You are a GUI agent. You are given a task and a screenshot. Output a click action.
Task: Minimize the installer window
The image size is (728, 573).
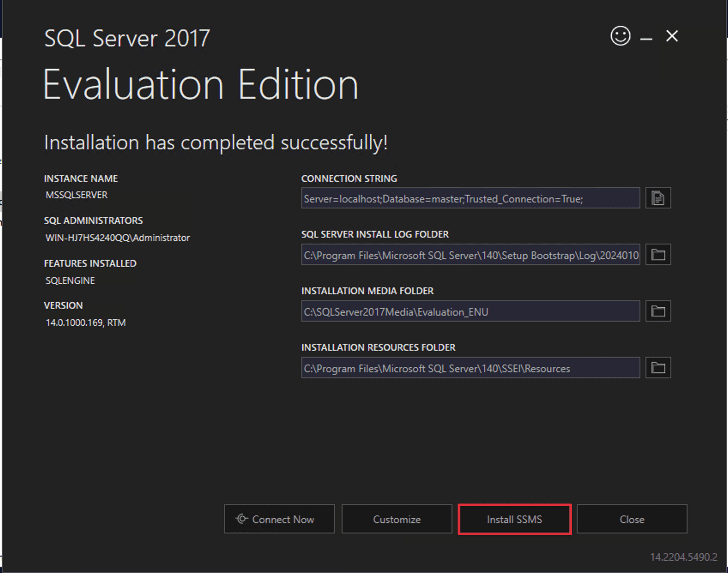point(646,38)
